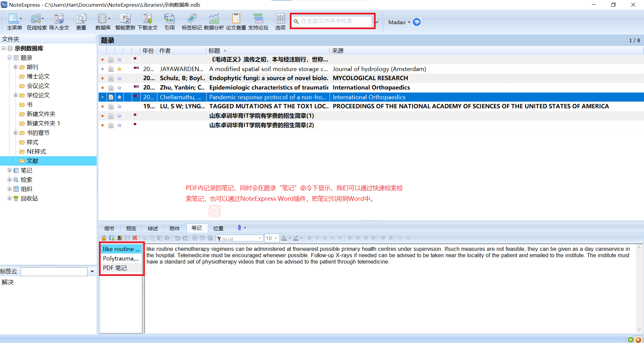Screen dimensions: 644x343
Task: Select the 笔记 tab
Action: pos(197,228)
